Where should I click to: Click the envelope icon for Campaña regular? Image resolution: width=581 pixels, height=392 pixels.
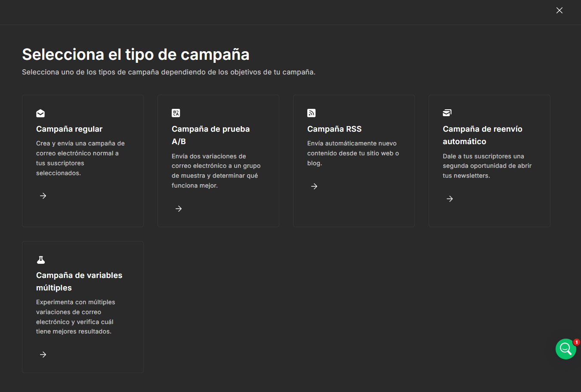coord(40,113)
